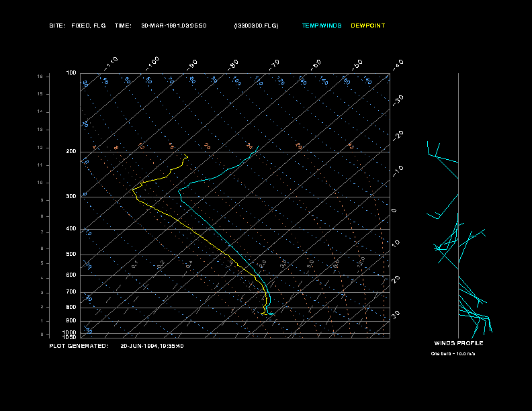Click the 300 pressure level label
The width and height of the screenshot is (532, 411).
[x=71, y=196]
